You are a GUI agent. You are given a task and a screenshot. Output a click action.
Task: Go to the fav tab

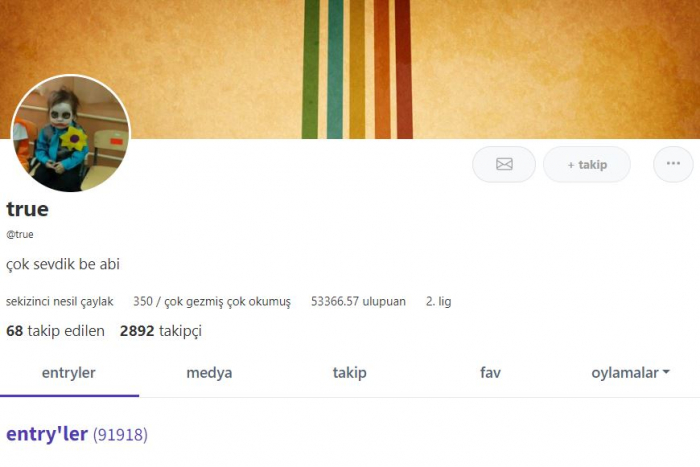490,373
